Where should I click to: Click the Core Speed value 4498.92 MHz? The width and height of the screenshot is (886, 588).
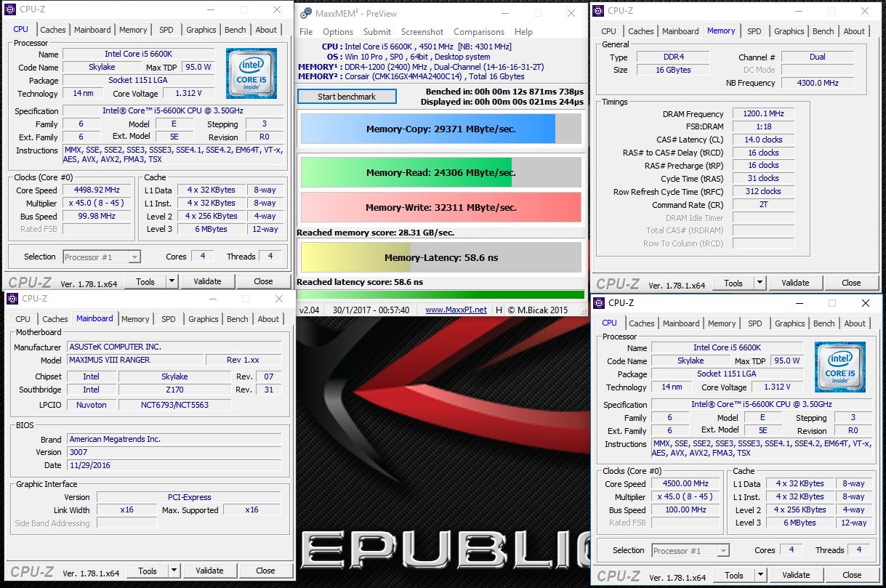[97, 190]
